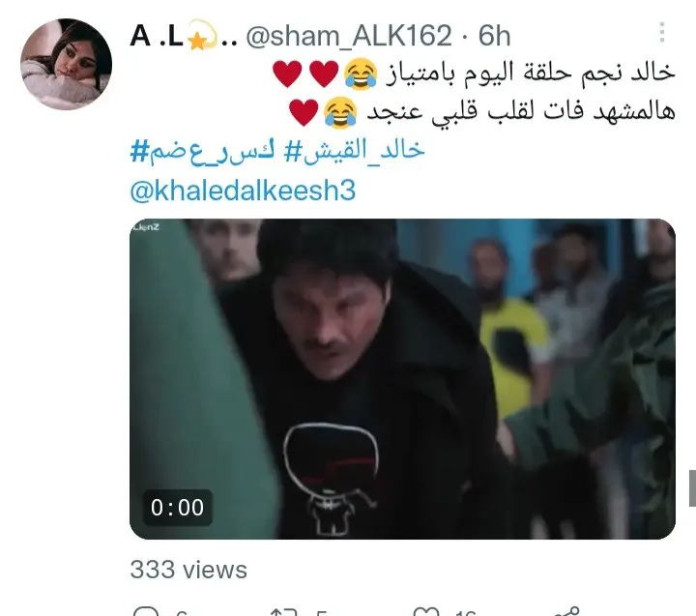The width and height of the screenshot is (696, 616).
Task: Open the @sham_ALK162 handle
Action: point(348,36)
